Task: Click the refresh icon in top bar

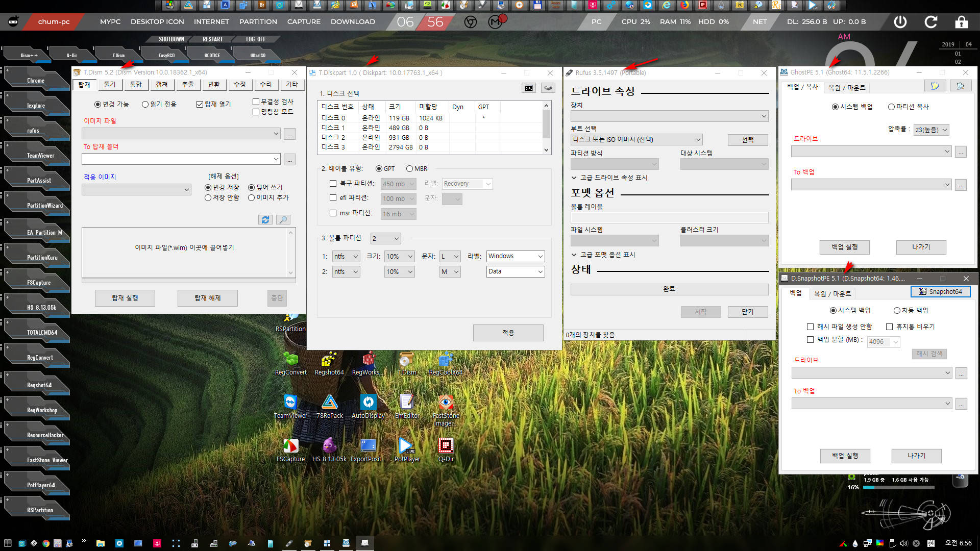Action: coord(931,22)
